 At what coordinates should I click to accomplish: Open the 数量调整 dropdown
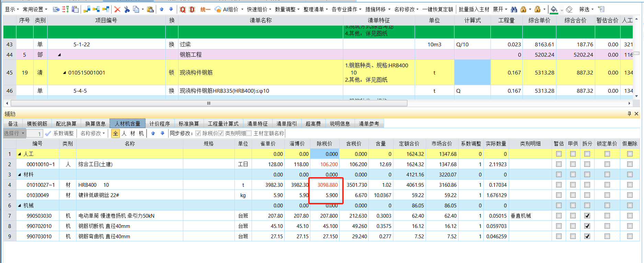pyautogui.click(x=287, y=9)
